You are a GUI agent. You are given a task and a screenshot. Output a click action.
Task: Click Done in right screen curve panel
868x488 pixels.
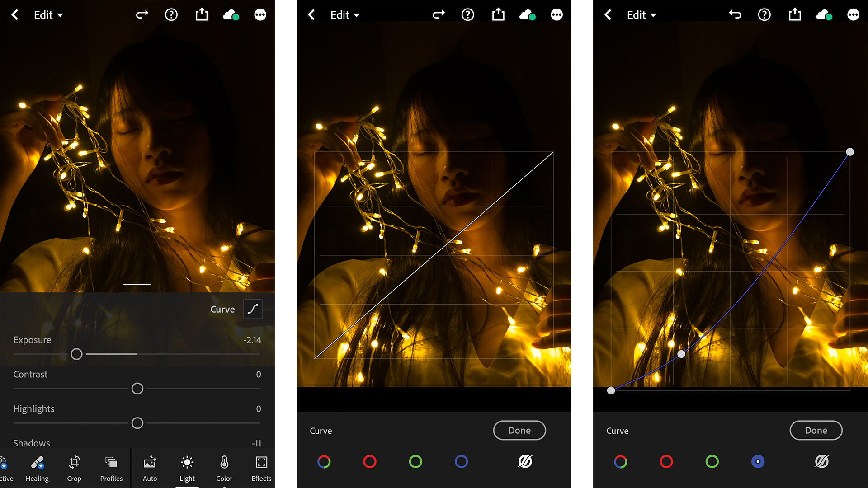pyautogui.click(x=816, y=430)
